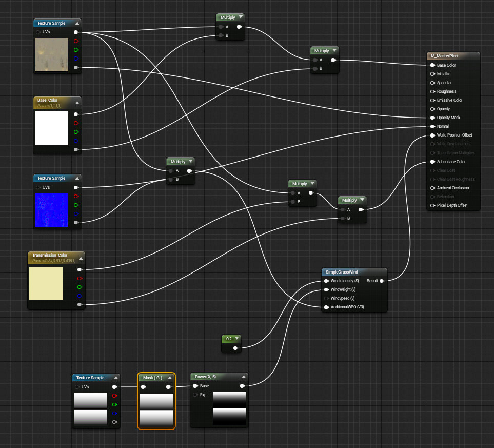The height and width of the screenshot is (448, 494).
Task: Expand the 0.2 constant node arrow
Action: 237,338
